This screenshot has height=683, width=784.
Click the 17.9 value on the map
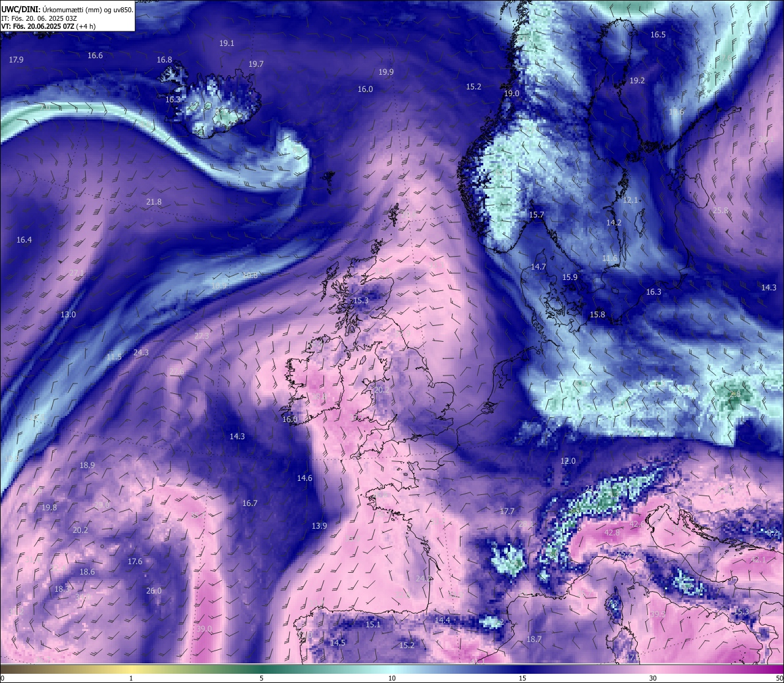17,59
